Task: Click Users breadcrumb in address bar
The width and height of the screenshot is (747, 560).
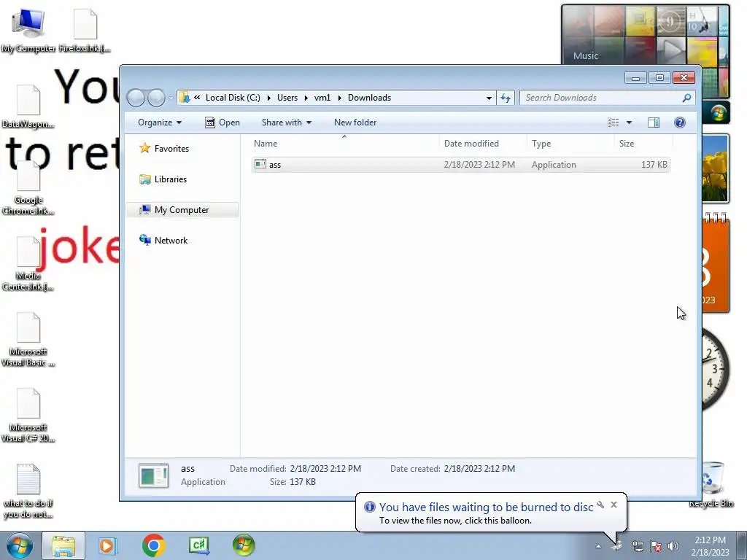Action: (x=287, y=98)
